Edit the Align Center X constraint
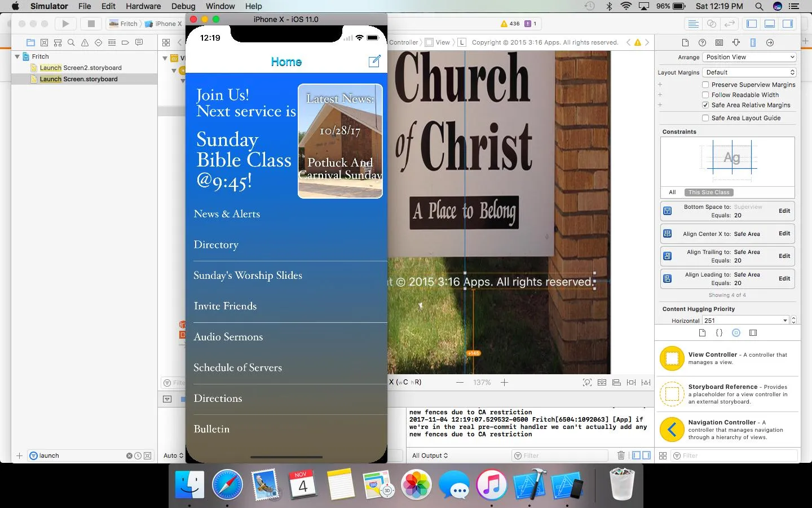 [784, 233]
